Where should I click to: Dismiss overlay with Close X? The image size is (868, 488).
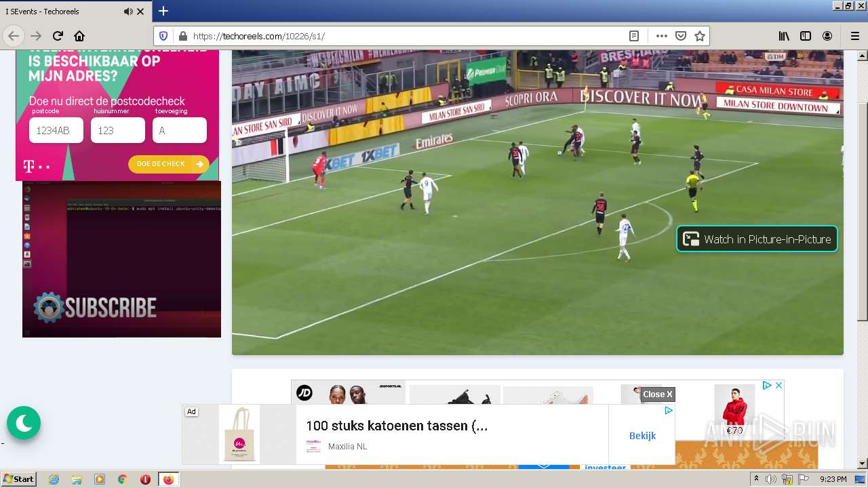(658, 394)
